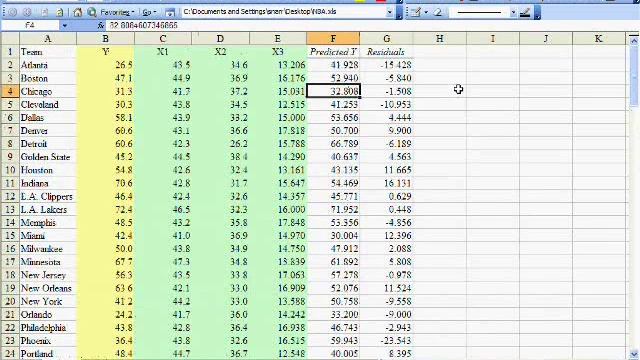
Task: Select the 'Portland' cell
Action: click(48, 353)
